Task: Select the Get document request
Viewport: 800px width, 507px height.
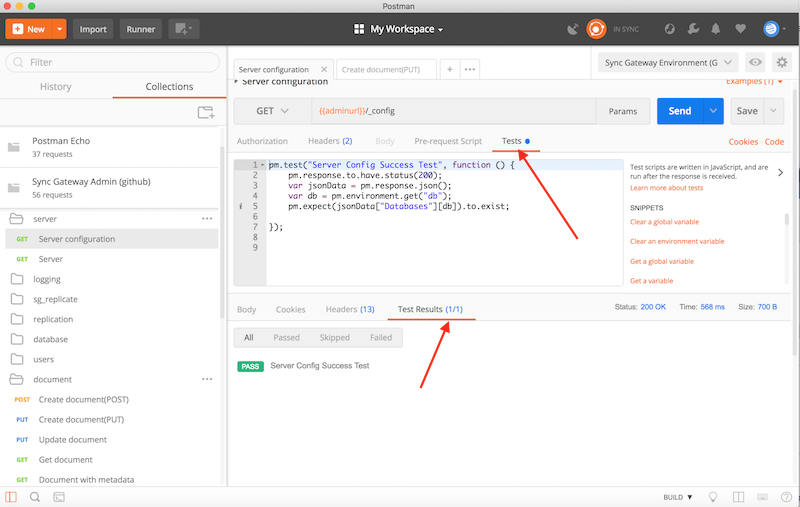Action: click(112, 460)
